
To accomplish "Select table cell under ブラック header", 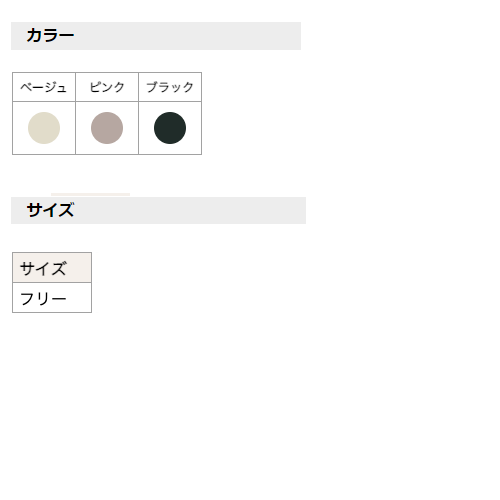I will [170, 128].
